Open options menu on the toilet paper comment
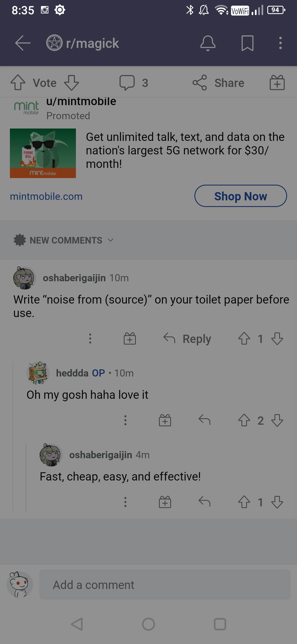The height and width of the screenshot is (644, 297). tap(90, 339)
